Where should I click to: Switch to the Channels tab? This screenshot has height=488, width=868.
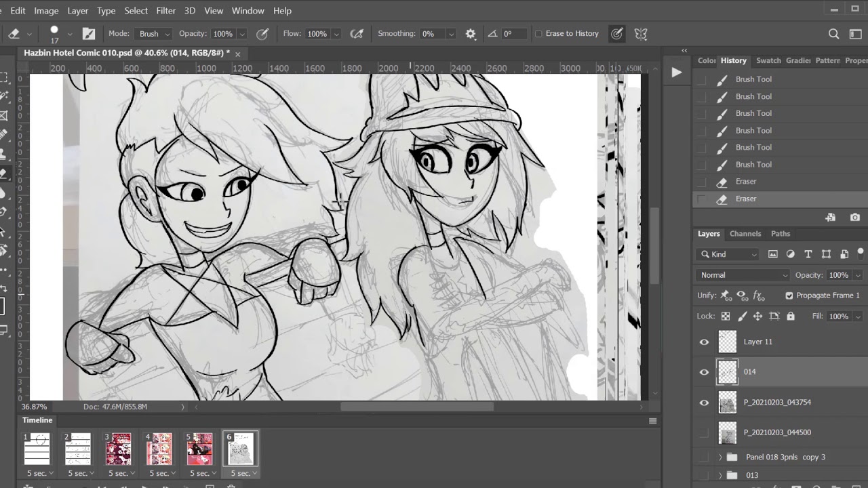pyautogui.click(x=745, y=234)
